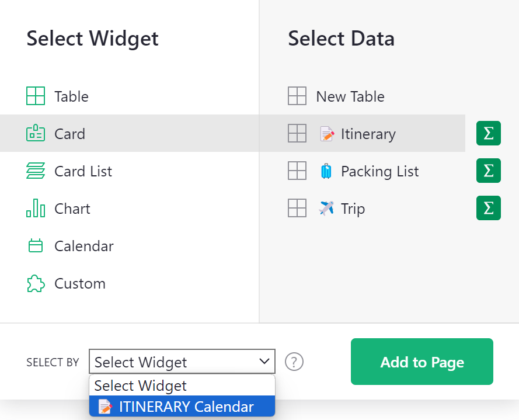Select the Select Widget placeholder option
This screenshot has height=420, width=519.
[182, 386]
